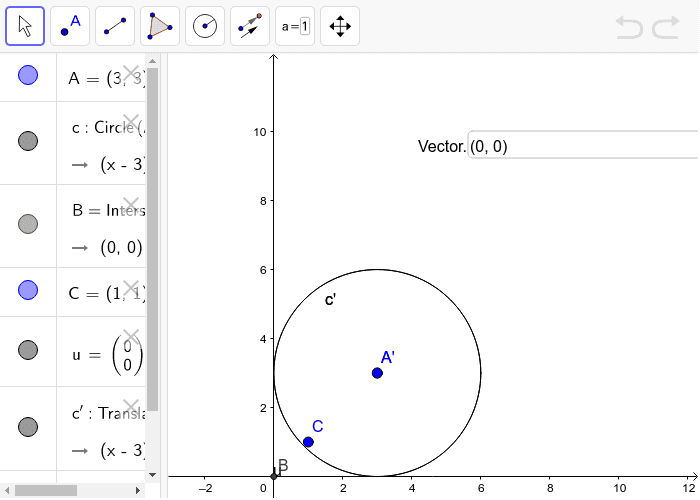
Task: Select the Line segment tool
Action: (x=115, y=26)
